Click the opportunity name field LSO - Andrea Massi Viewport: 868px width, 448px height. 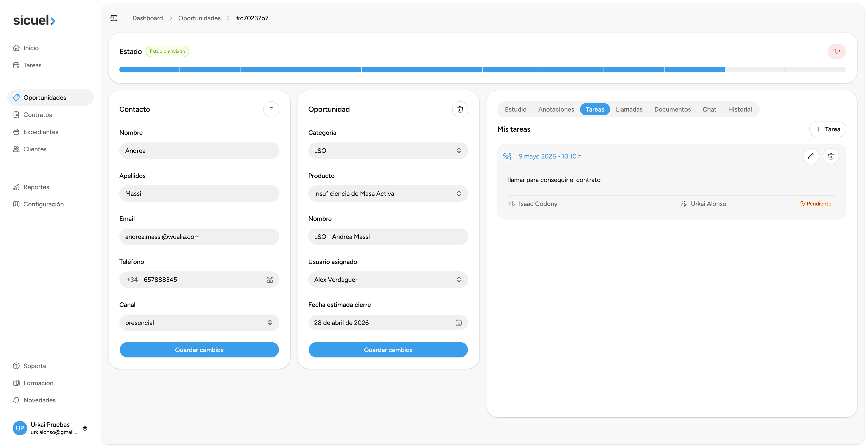click(388, 237)
